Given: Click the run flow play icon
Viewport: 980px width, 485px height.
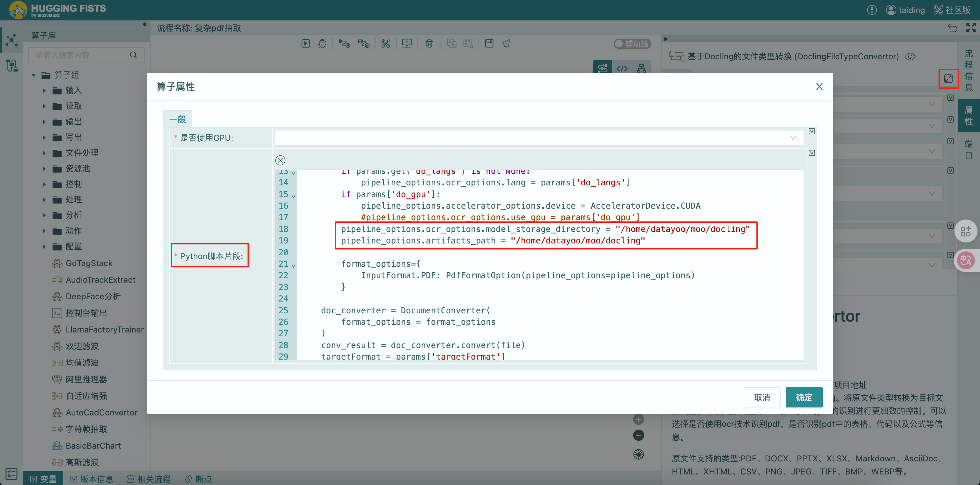Looking at the screenshot, I should [306, 43].
